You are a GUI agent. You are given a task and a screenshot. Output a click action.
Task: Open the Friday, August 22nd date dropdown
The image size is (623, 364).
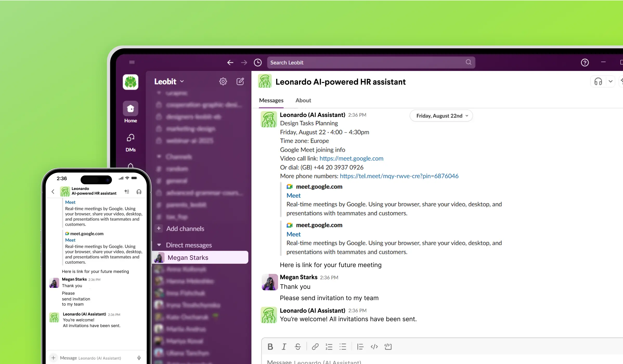pyautogui.click(x=441, y=116)
